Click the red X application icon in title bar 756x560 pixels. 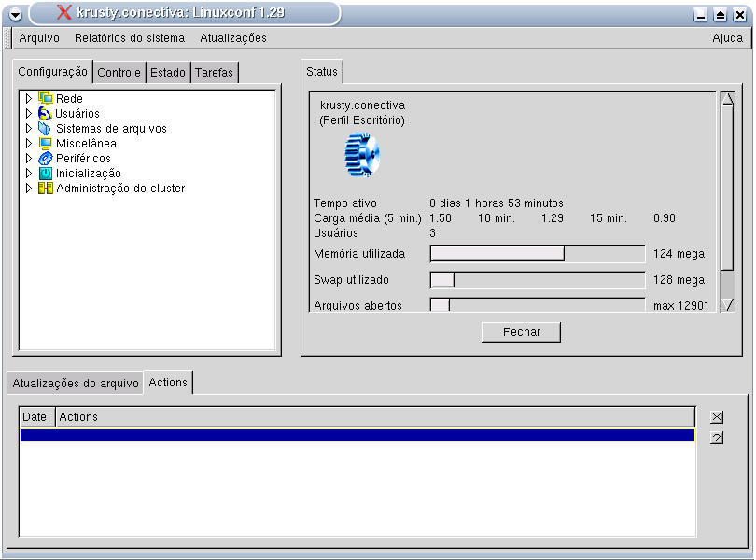coord(63,12)
